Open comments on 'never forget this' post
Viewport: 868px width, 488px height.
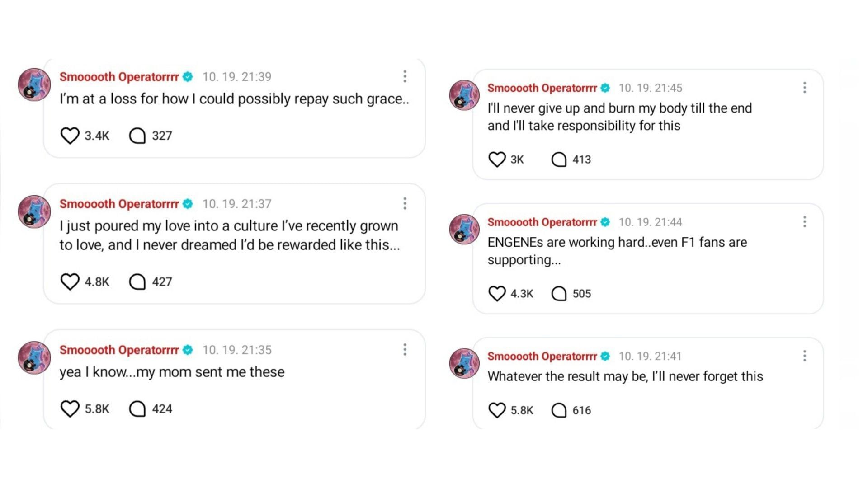coord(559,410)
